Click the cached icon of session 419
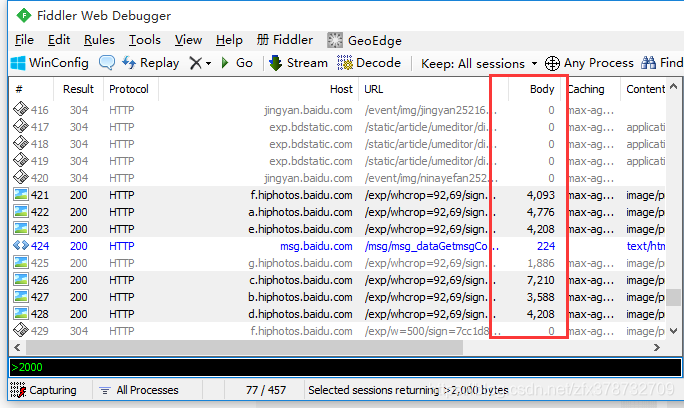The image size is (684, 408). pyautogui.click(x=21, y=160)
